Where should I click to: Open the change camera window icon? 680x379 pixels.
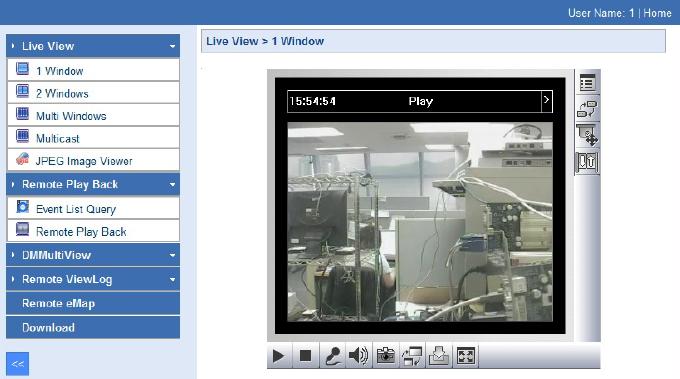pyautogui.click(x=412, y=356)
